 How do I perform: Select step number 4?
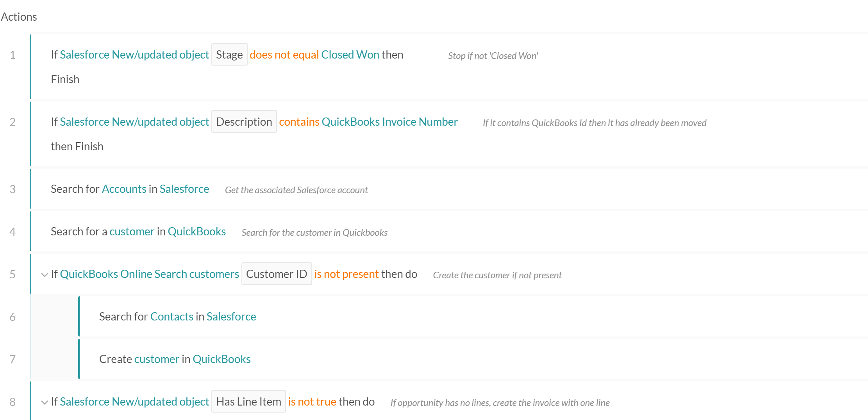[13, 232]
